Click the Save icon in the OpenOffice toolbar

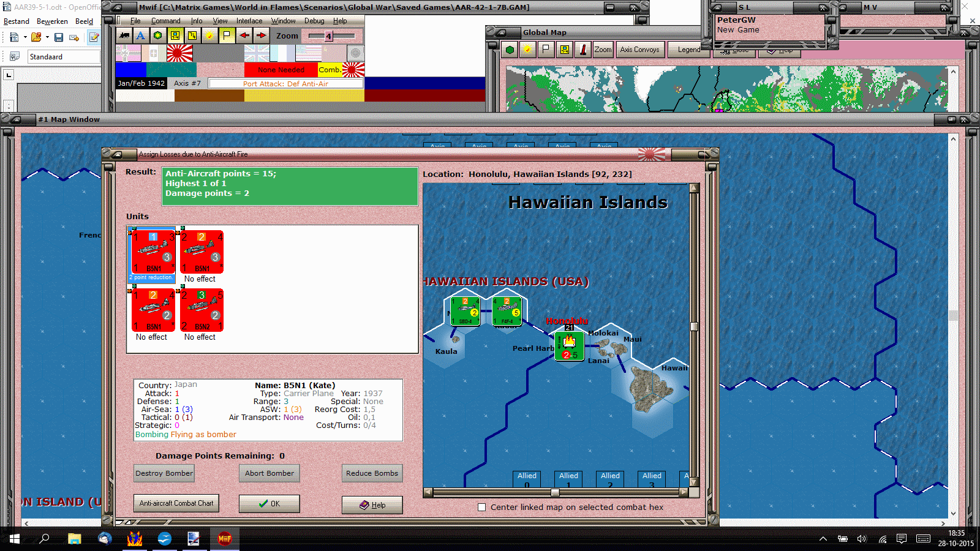[59, 37]
